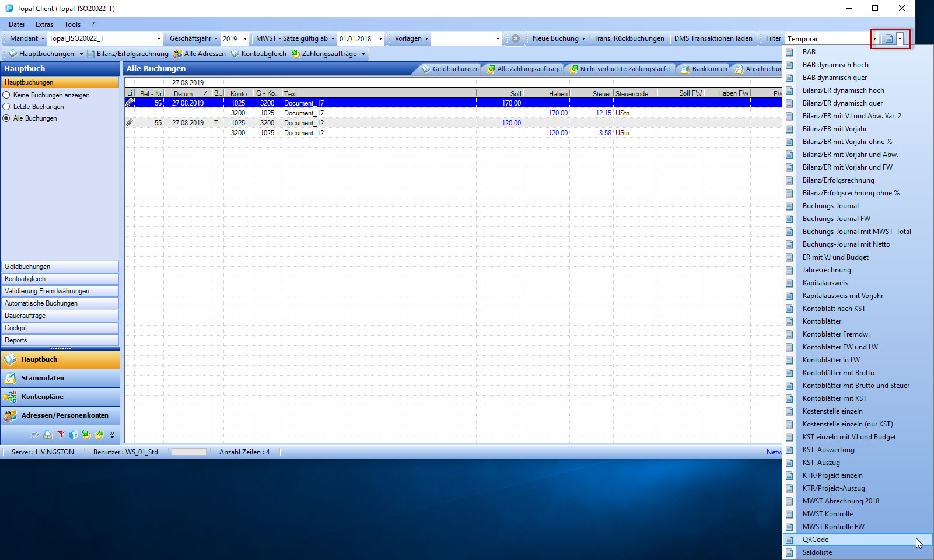Click the buildings icon in bottom navigation strip

[x=74, y=435]
